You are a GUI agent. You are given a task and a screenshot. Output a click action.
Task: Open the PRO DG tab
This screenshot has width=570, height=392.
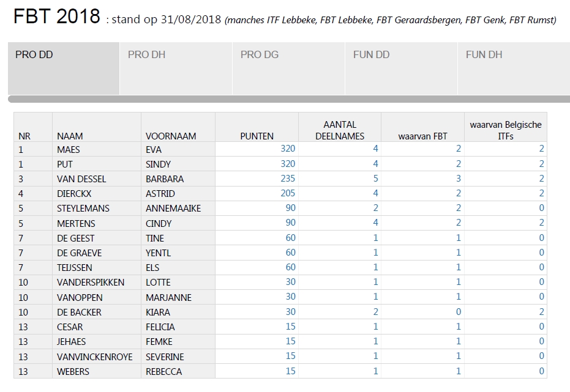[x=260, y=55]
